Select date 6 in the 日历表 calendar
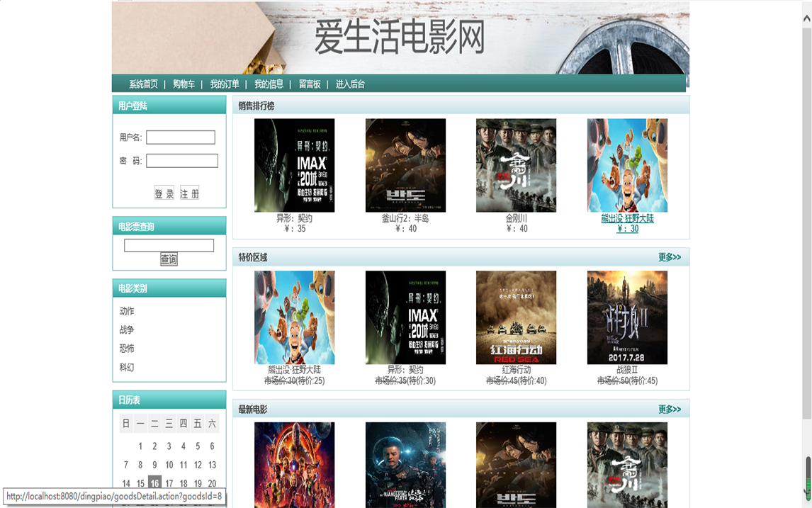The width and height of the screenshot is (812, 508). click(x=212, y=446)
